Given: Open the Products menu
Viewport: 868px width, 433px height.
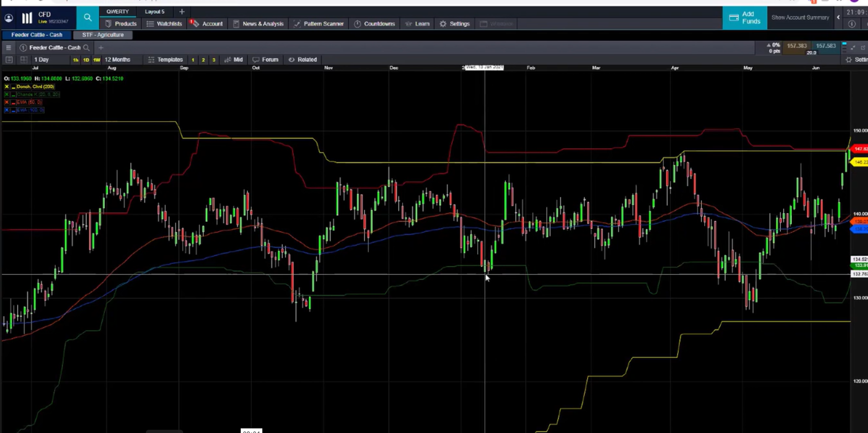Looking at the screenshot, I should point(121,23).
